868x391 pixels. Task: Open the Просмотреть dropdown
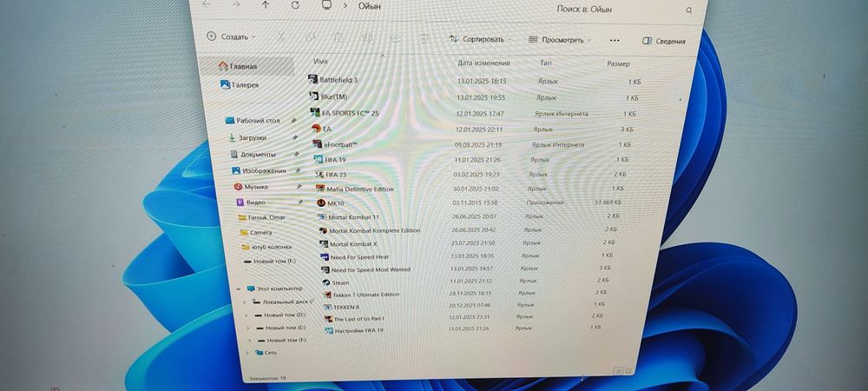[x=560, y=40]
